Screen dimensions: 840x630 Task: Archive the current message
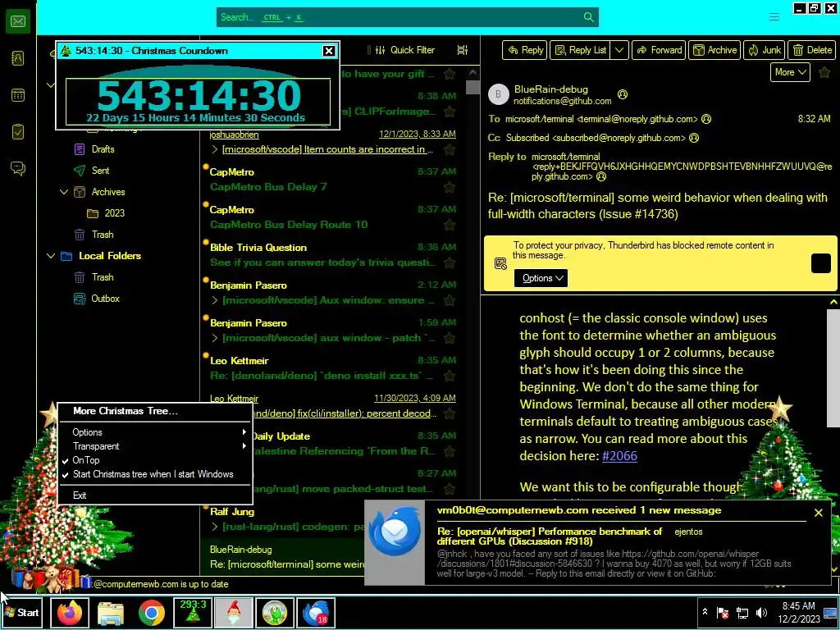pos(714,50)
